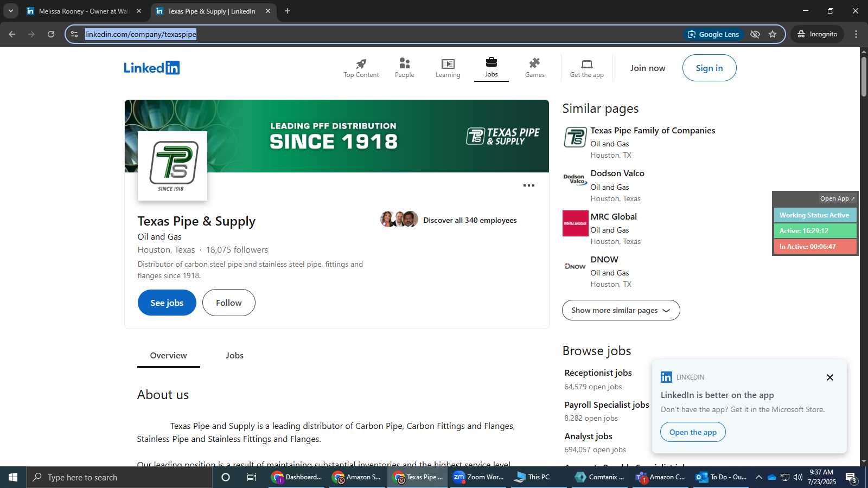868x488 pixels.
Task: Close the Texas Pipe & Supply tab
Action: [x=268, y=11]
